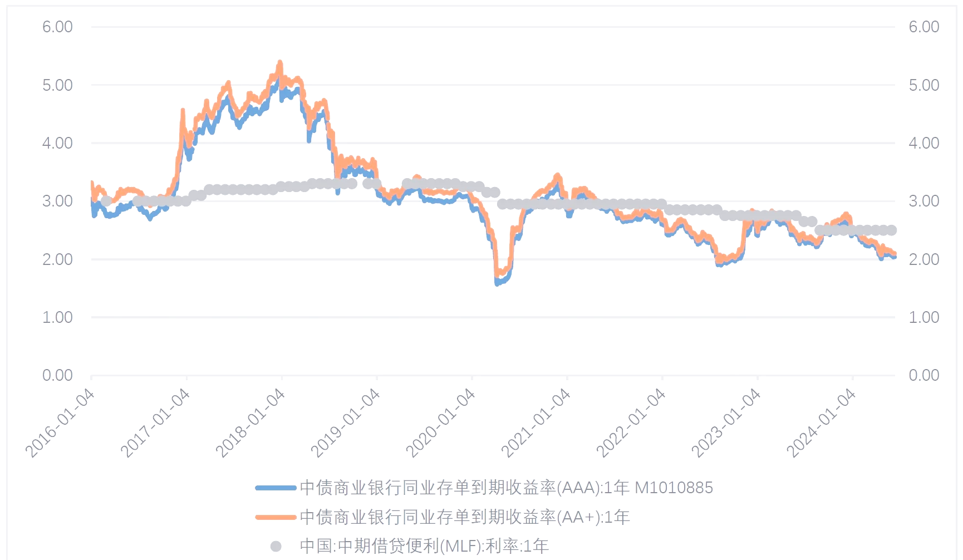The height and width of the screenshot is (560, 963).
Task: Click the 6.00 label on left axis
Action: point(57,27)
